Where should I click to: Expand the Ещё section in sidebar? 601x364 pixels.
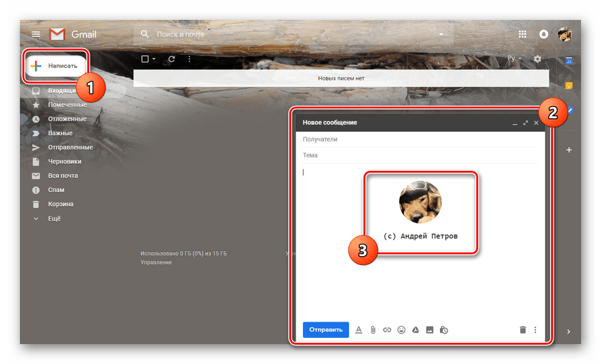[x=54, y=219]
